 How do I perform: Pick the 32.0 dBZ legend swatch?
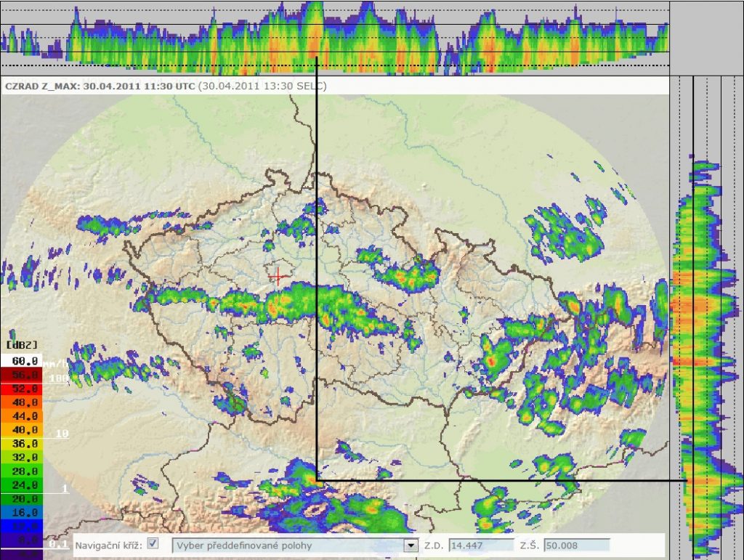coord(21,457)
